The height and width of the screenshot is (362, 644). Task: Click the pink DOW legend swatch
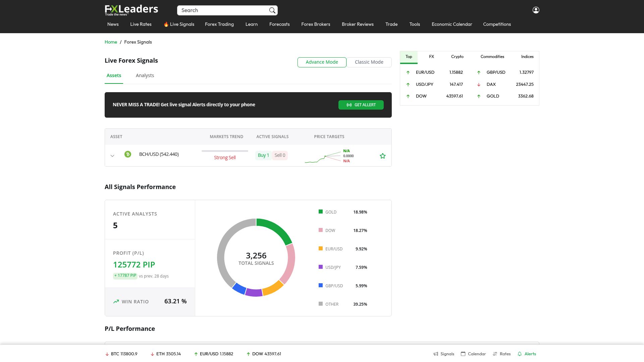pos(321,230)
